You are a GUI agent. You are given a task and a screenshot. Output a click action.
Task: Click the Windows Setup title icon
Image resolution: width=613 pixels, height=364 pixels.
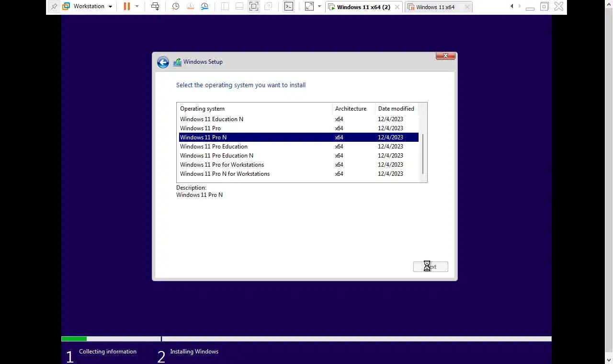click(177, 62)
